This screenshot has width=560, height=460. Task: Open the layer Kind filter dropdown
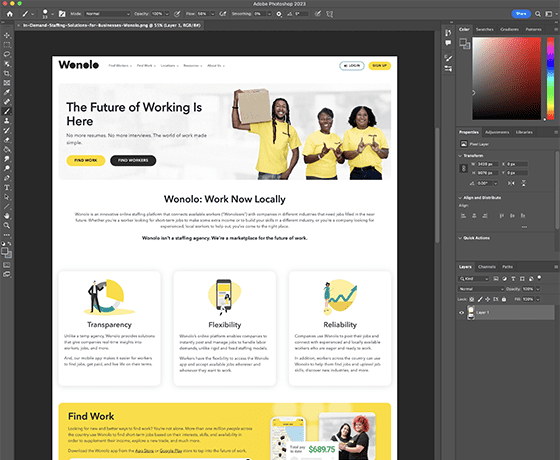[x=474, y=279]
